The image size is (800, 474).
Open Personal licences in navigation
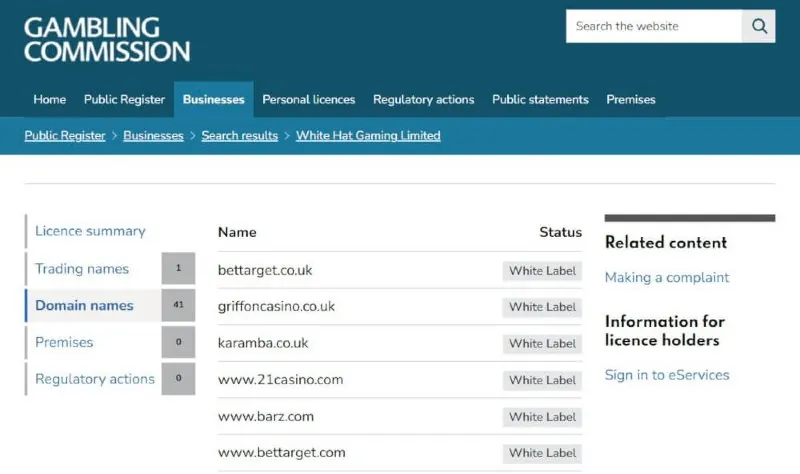click(309, 99)
